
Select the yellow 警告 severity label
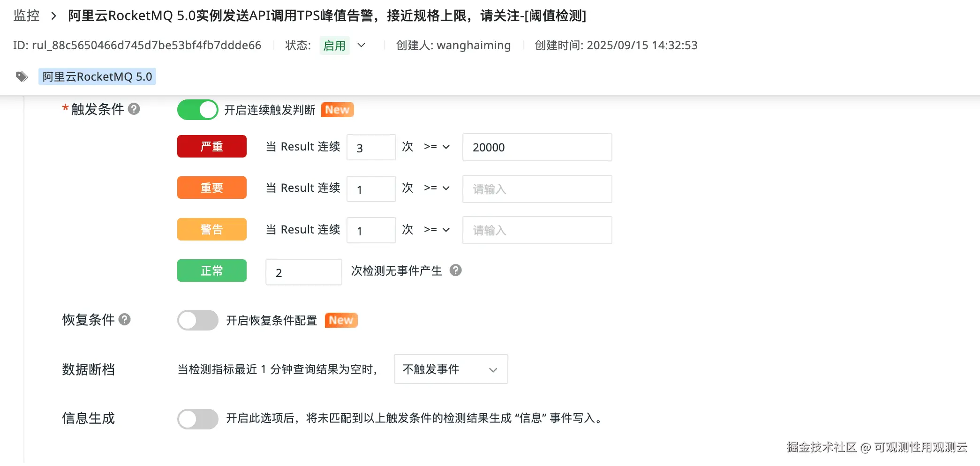[x=212, y=230]
